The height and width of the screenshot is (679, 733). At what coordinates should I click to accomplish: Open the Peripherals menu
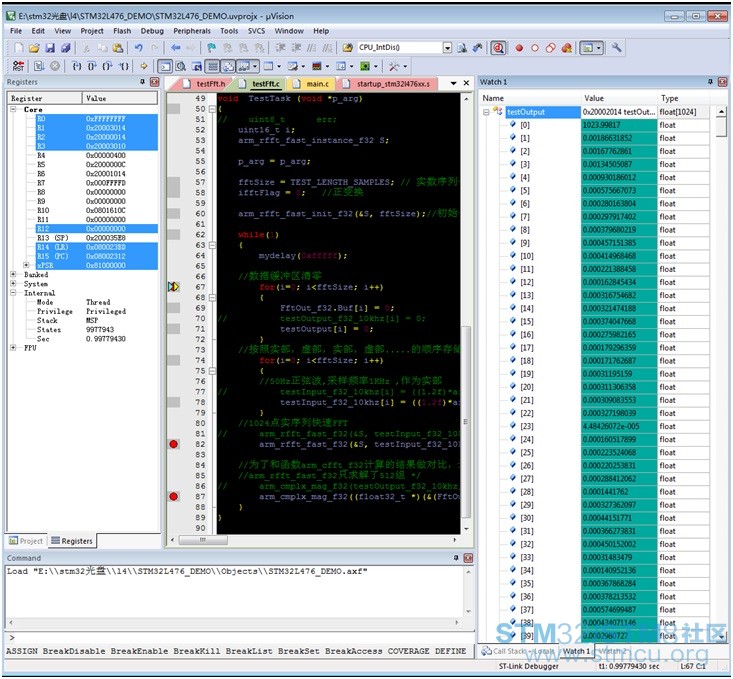[192, 31]
